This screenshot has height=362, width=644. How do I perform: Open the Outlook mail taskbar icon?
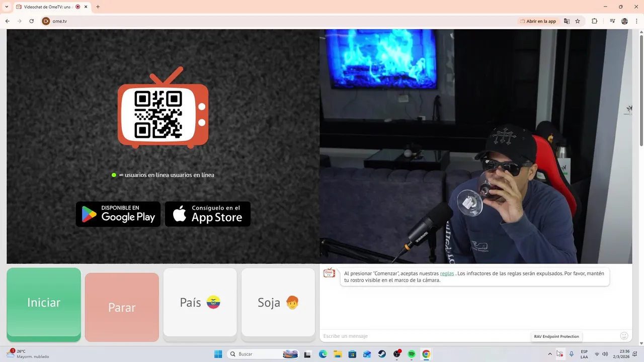click(367, 354)
